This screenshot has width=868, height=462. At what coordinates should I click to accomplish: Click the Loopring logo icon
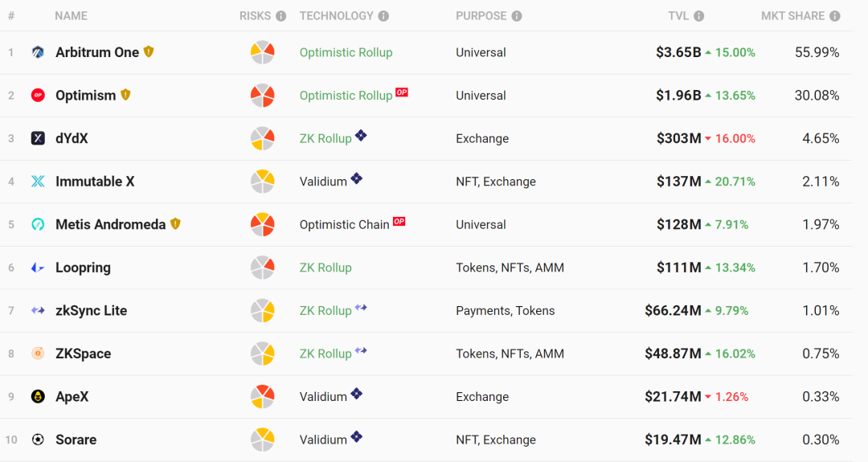[x=38, y=268]
